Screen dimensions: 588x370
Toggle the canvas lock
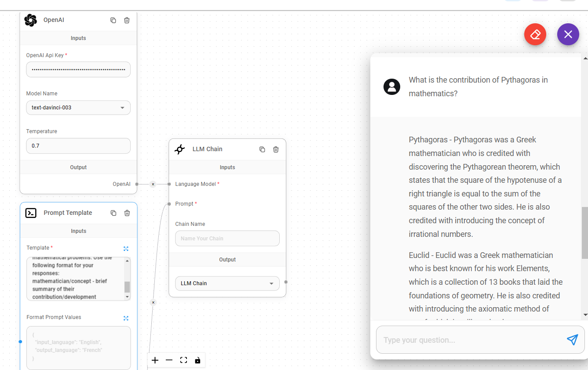point(197,360)
